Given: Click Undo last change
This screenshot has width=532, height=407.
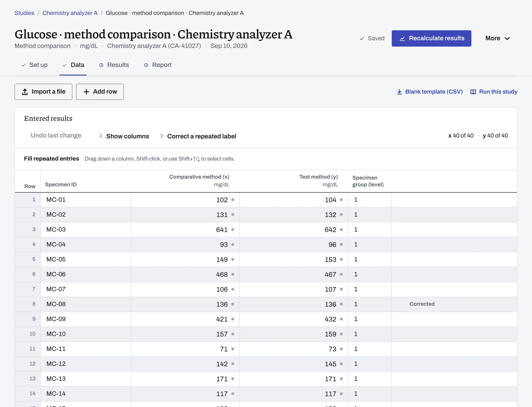Looking at the screenshot, I should coord(56,136).
